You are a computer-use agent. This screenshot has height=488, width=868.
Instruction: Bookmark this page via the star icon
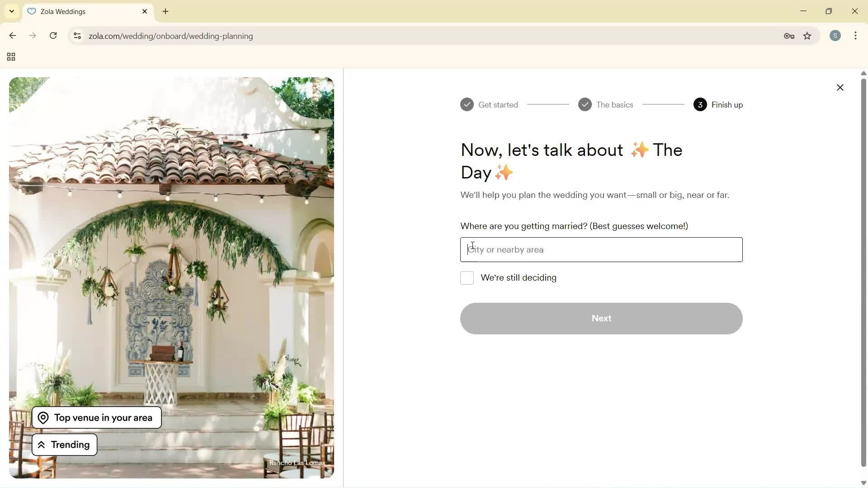pyautogui.click(x=807, y=36)
